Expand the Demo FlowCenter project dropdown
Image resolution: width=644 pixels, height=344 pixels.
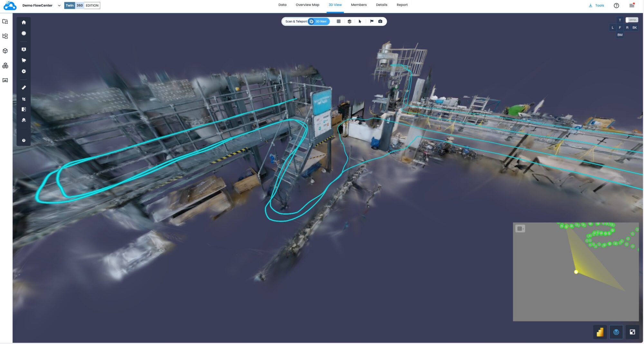(x=59, y=5)
